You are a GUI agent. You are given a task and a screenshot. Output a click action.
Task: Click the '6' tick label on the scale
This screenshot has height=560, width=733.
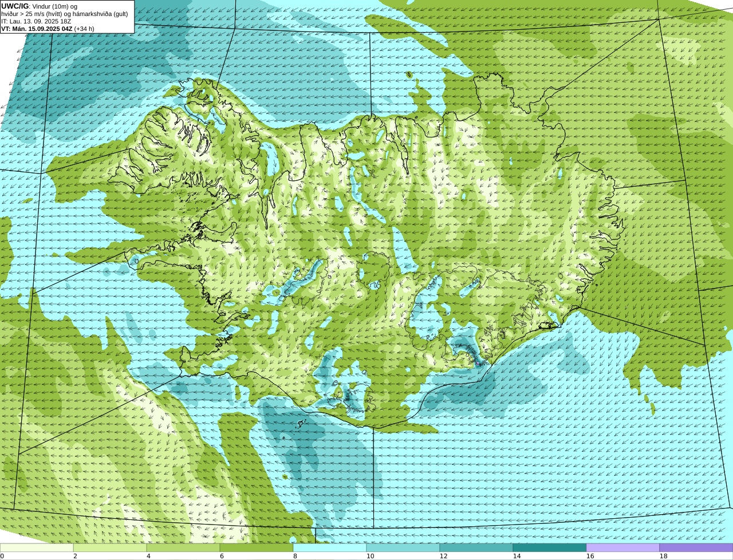click(222, 556)
